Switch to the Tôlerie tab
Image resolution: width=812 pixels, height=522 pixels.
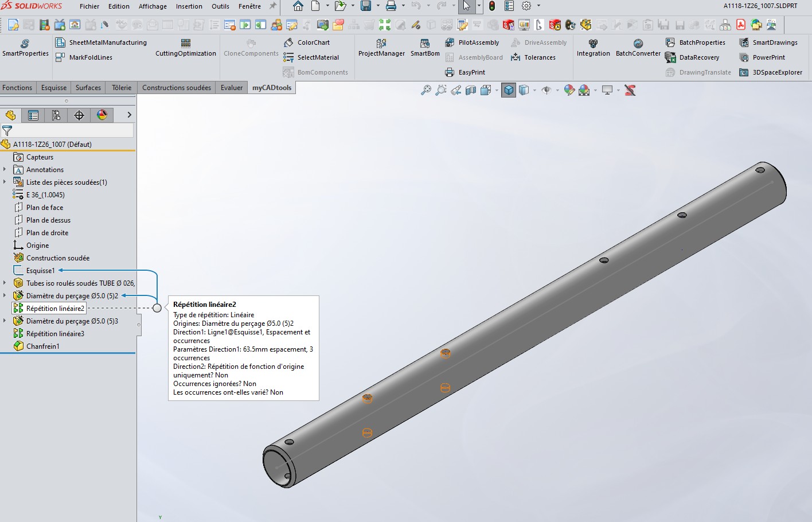122,88
